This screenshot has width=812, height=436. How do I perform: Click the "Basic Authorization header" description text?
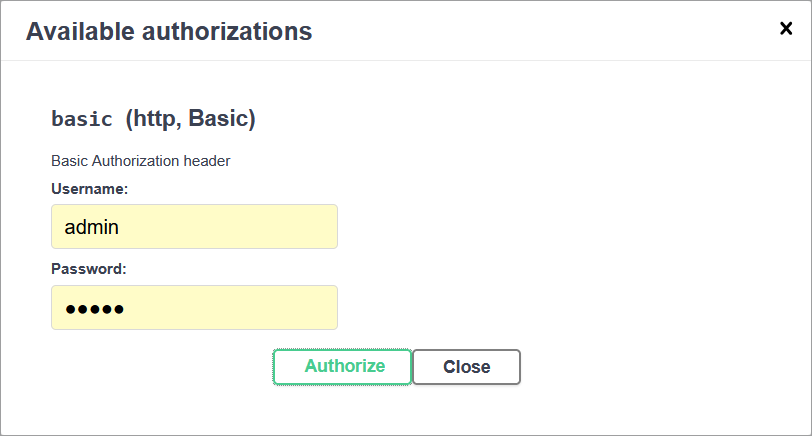pyautogui.click(x=141, y=160)
